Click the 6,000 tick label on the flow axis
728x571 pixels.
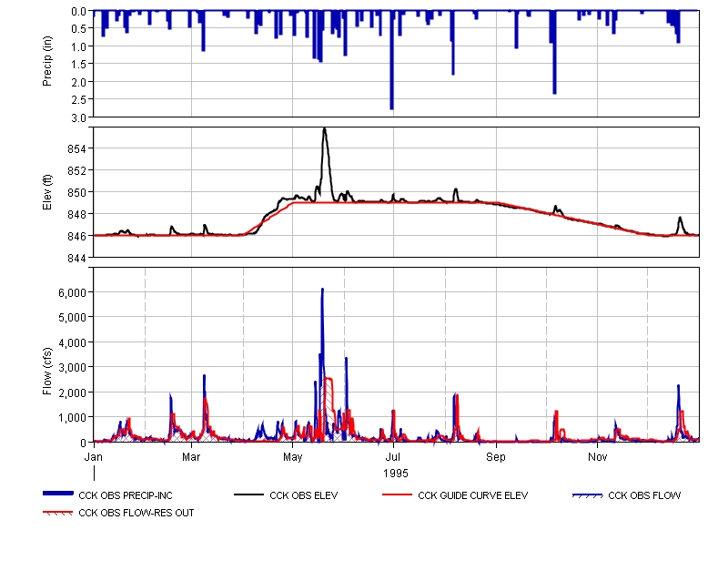pyautogui.click(x=71, y=292)
